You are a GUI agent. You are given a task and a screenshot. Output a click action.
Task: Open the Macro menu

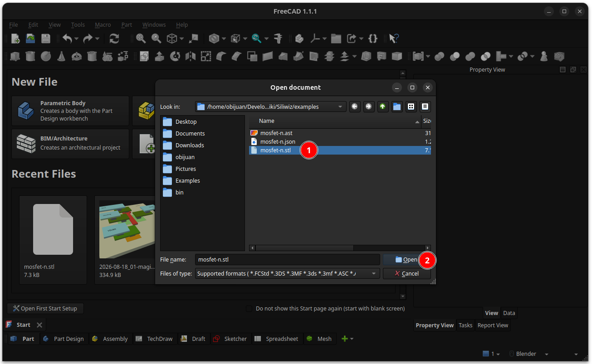[103, 25]
